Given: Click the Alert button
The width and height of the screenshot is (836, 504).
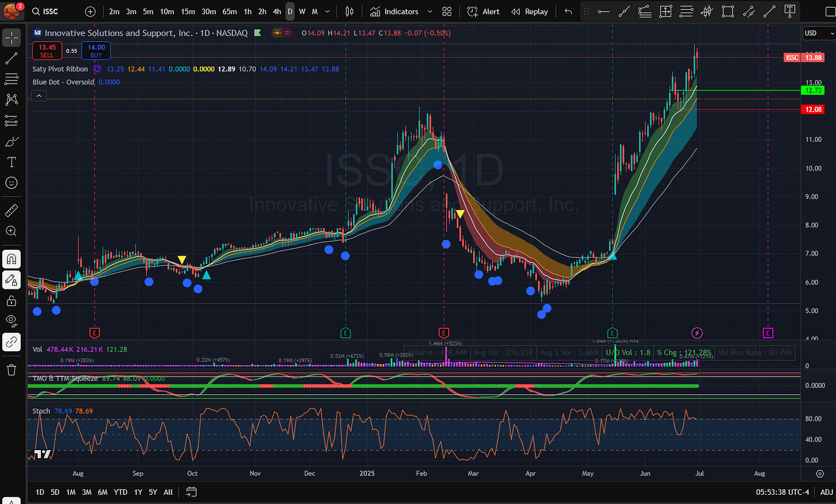Looking at the screenshot, I should 483,11.
